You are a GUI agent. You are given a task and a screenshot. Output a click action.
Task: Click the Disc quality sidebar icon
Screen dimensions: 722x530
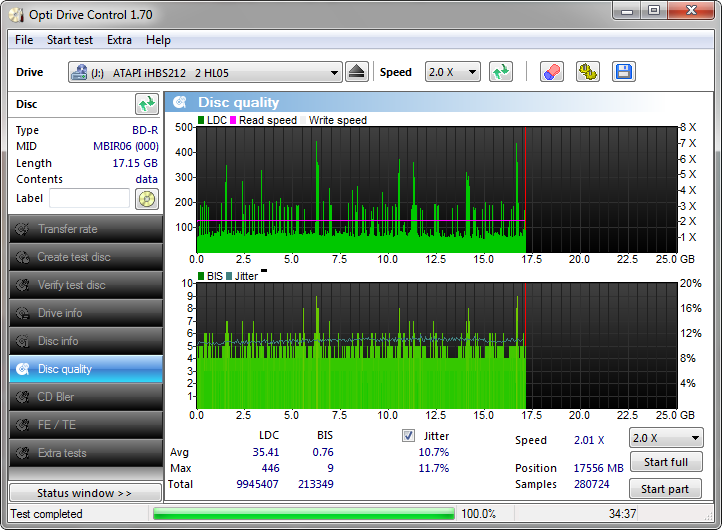pyautogui.click(x=22, y=369)
